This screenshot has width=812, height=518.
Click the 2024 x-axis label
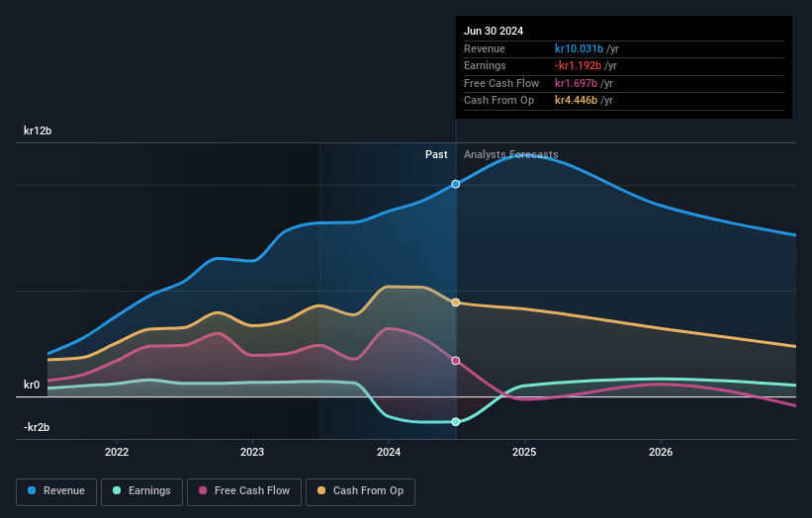pos(389,452)
